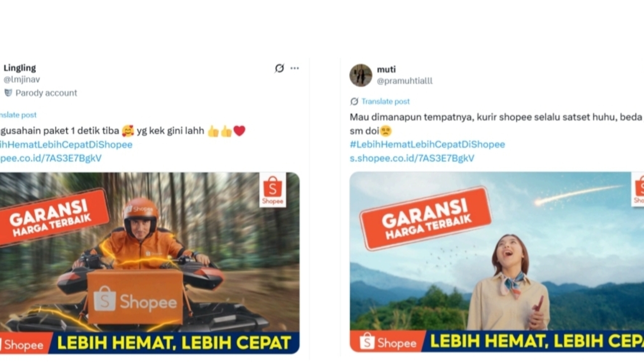Click the Parody account mask icon
The height and width of the screenshot is (362, 644).
(x=8, y=93)
